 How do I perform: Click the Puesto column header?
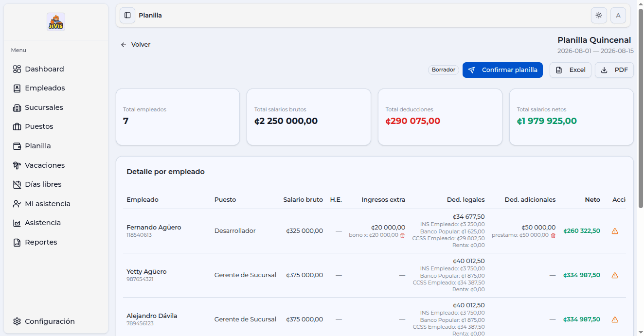pos(225,200)
